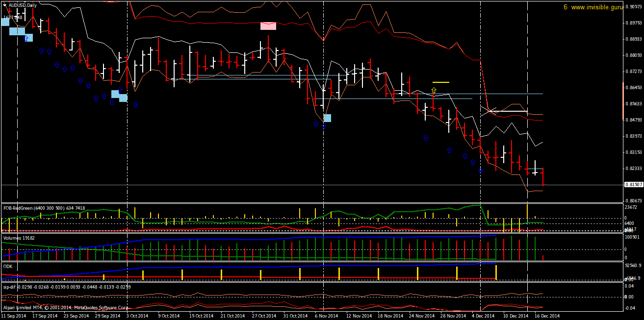644x320 pixels.
Task: Click price scale value 0.83973
Action: [x=634, y=136]
